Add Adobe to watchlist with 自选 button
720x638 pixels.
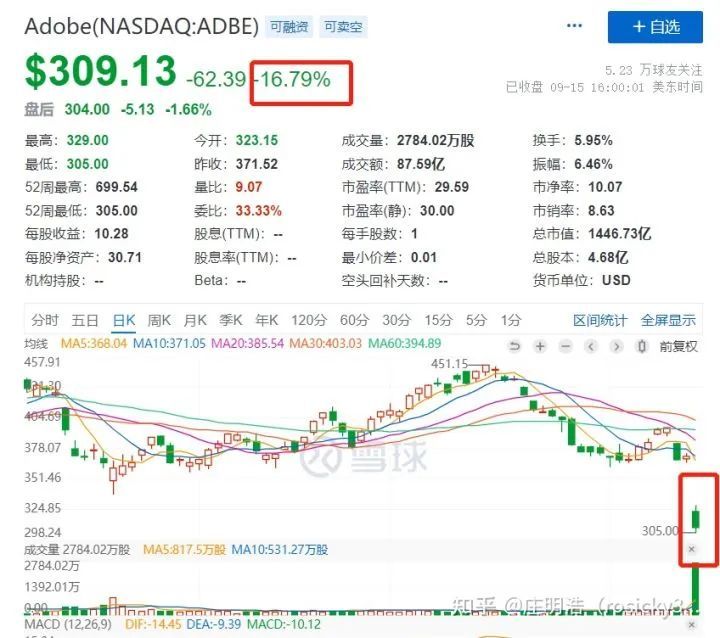coord(655,27)
